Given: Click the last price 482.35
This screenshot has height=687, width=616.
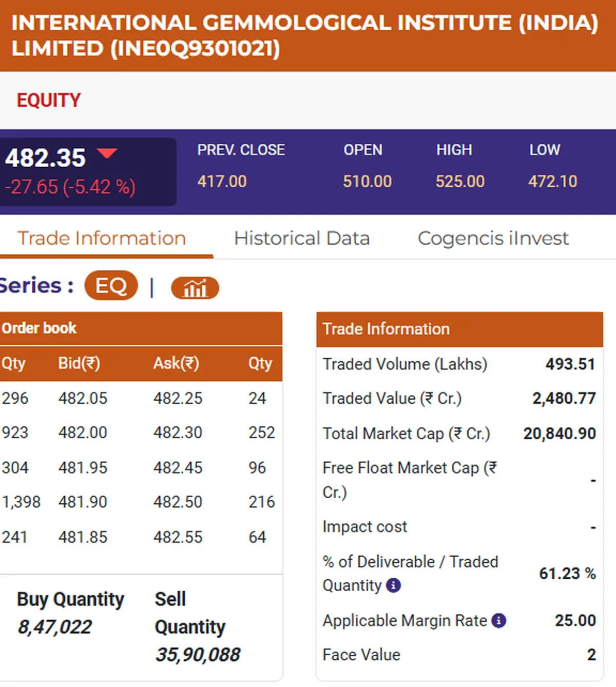Looking at the screenshot, I should (x=46, y=158).
